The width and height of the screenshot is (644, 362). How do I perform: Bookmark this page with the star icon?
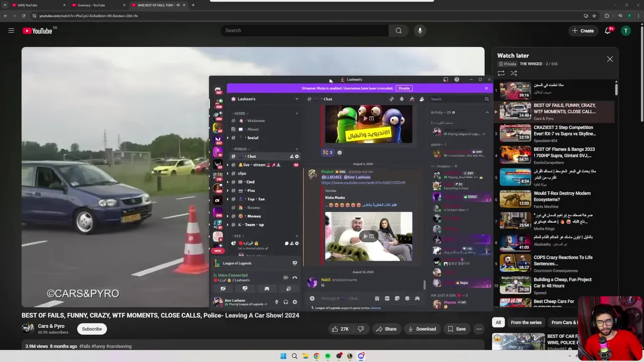[x=594, y=16]
